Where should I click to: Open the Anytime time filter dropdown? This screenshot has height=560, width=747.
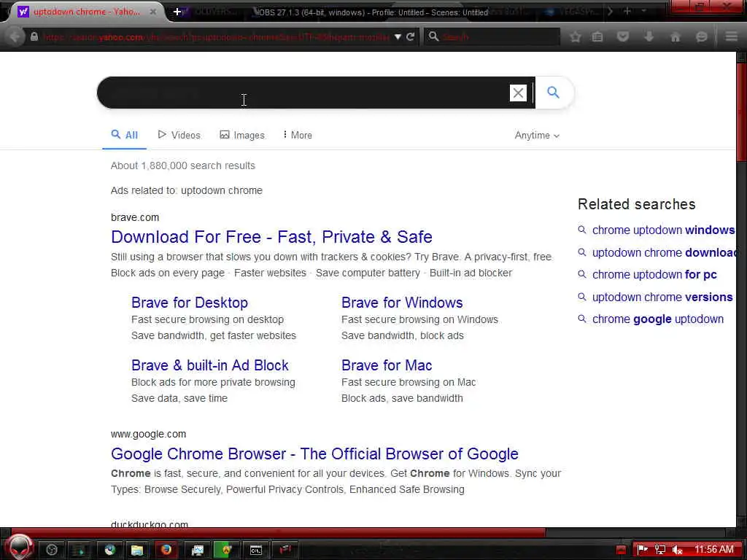click(x=537, y=135)
